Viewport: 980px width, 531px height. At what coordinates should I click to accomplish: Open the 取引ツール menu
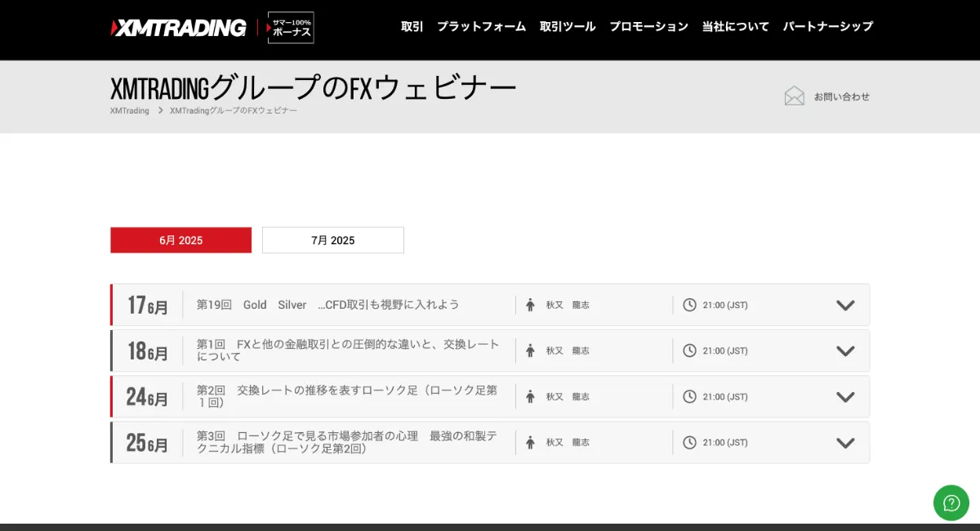click(x=568, y=27)
